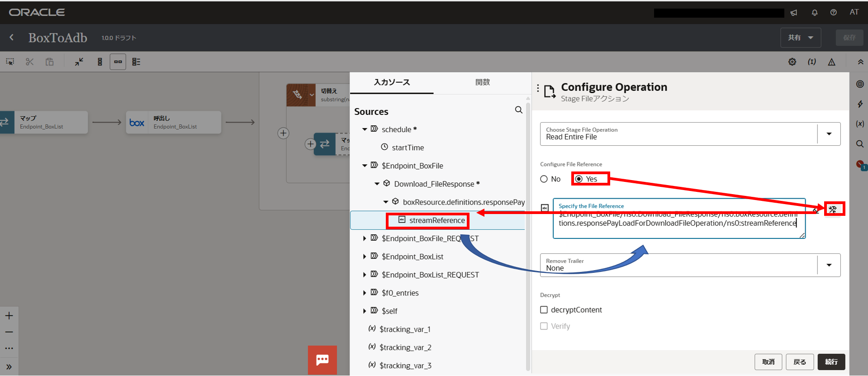Select the No radio button
868x376 pixels.
click(x=544, y=179)
